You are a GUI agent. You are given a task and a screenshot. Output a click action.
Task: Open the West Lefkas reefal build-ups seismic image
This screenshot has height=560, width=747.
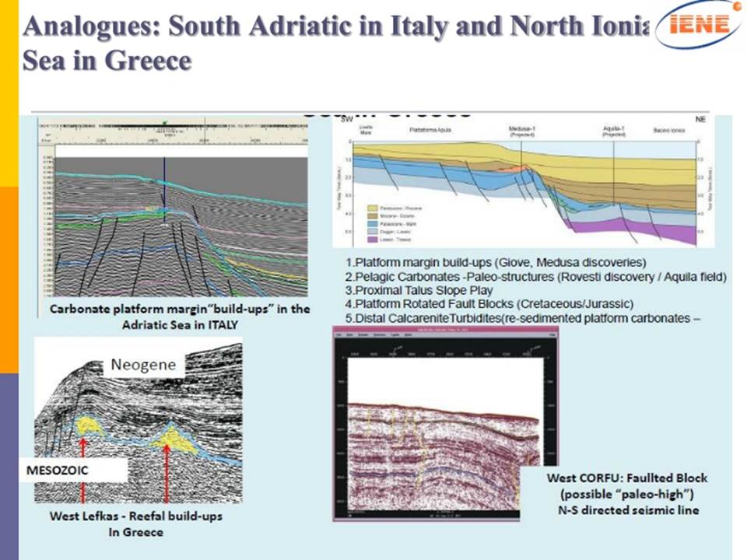coord(139,420)
